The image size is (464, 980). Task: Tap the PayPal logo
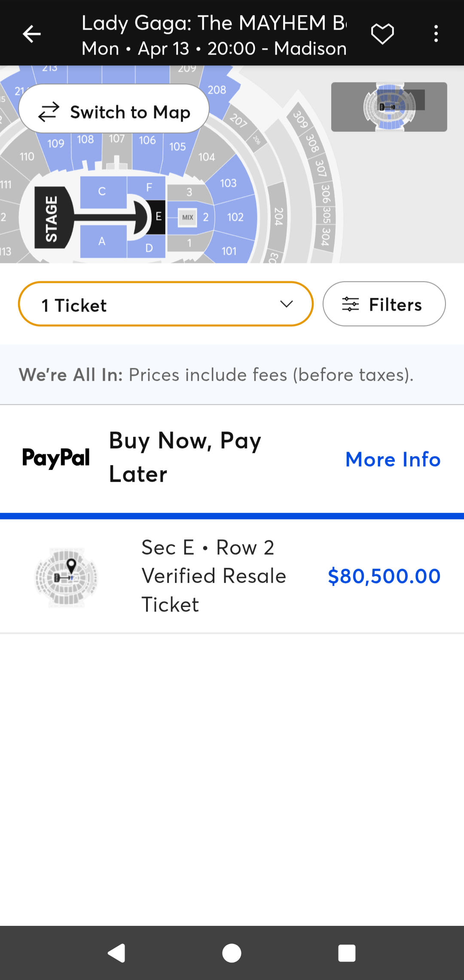click(x=56, y=458)
